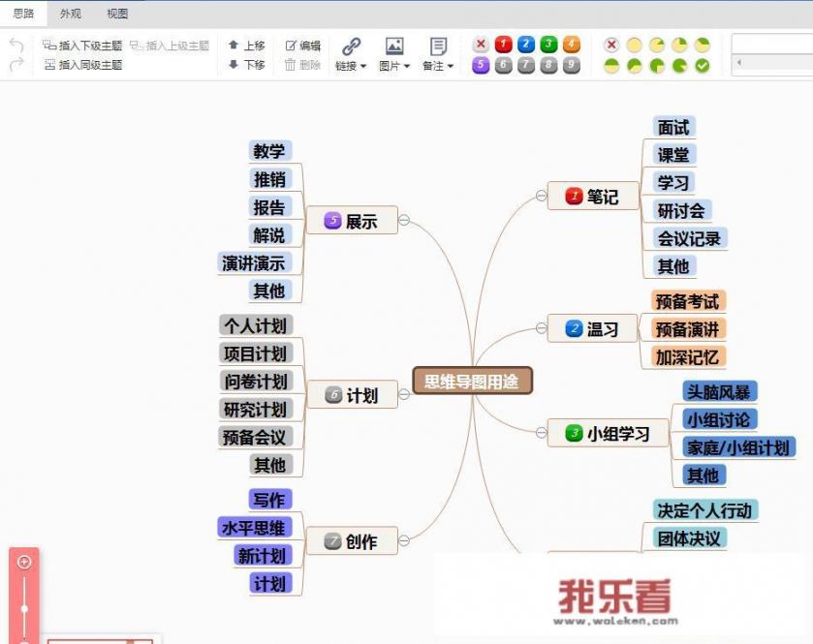Image resolution: width=813 pixels, height=644 pixels.
Task: Select the 水平思维 subtopic
Action: 255,528
